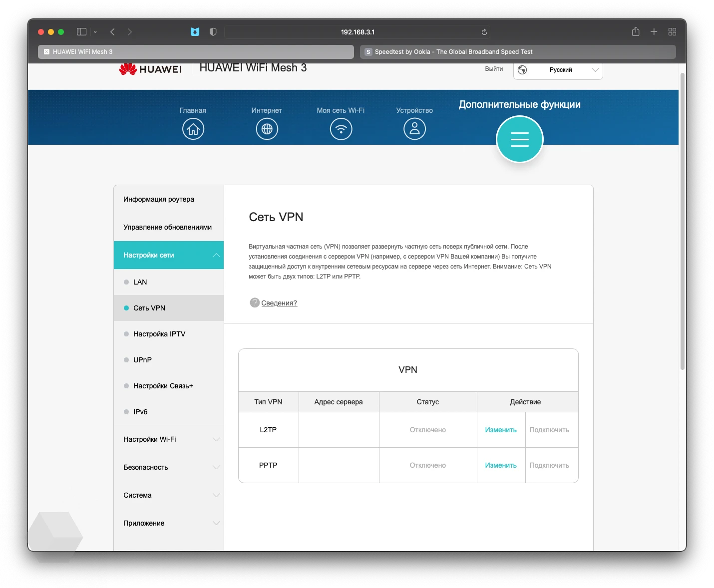714x588 pixels.
Task: Open the Русский language dropdown
Action: tap(558, 70)
